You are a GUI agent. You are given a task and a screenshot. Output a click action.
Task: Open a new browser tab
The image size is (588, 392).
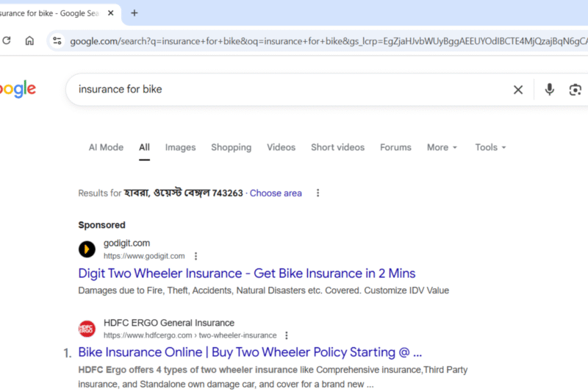(135, 13)
